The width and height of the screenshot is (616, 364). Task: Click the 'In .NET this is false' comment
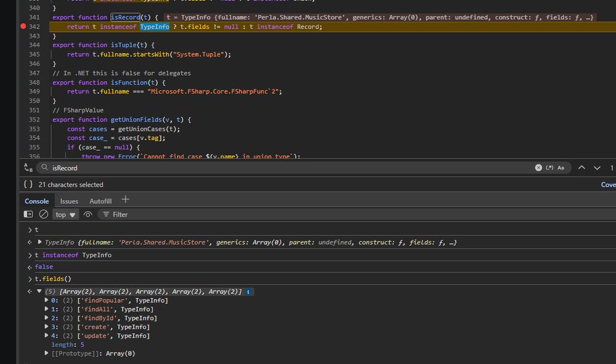pyautogui.click(x=121, y=73)
